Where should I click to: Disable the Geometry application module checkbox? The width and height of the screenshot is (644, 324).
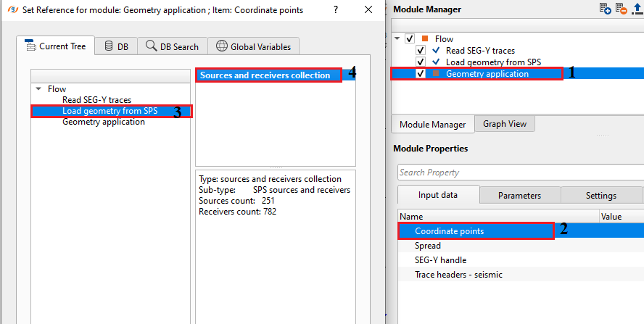421,74
